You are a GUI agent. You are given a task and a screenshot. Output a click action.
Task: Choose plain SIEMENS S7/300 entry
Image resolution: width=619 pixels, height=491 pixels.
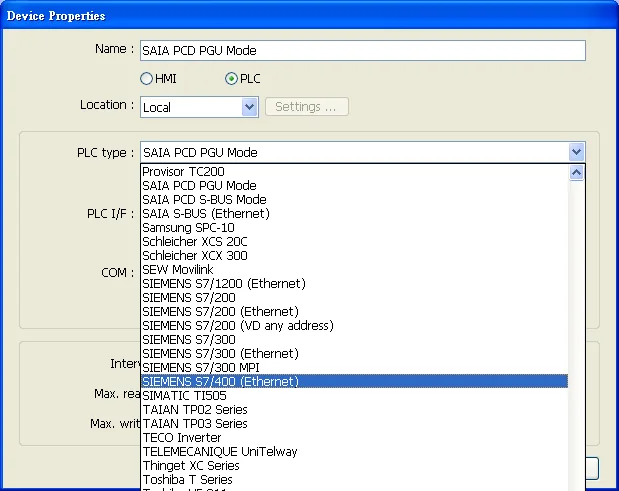pyautogui.click(x=355, y=340)
